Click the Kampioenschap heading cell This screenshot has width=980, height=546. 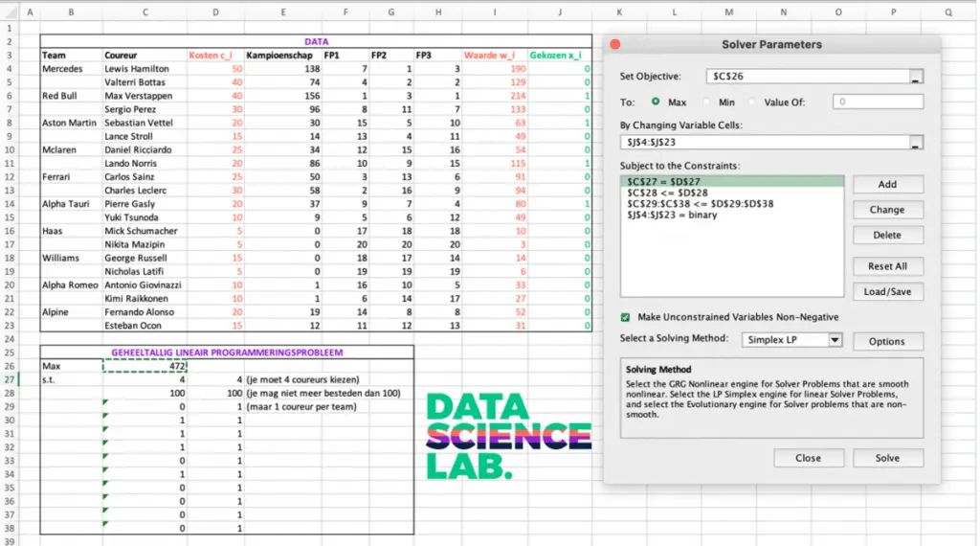[283, 55]
